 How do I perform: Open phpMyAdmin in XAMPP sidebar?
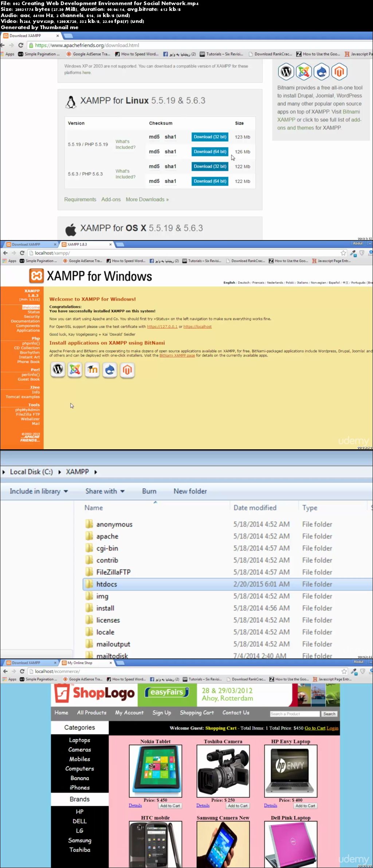pos(28,410)
